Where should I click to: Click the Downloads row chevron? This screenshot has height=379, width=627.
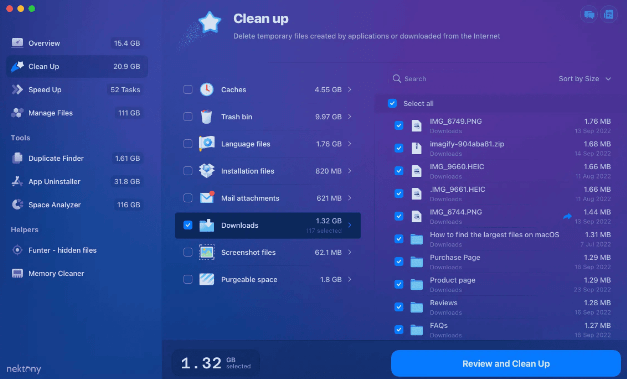[349, 225]
